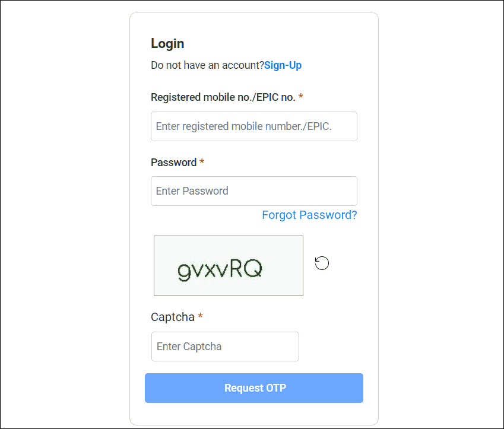Click the circular reload arrow beside captcha
504x429 pixels.
click(322, 263)
